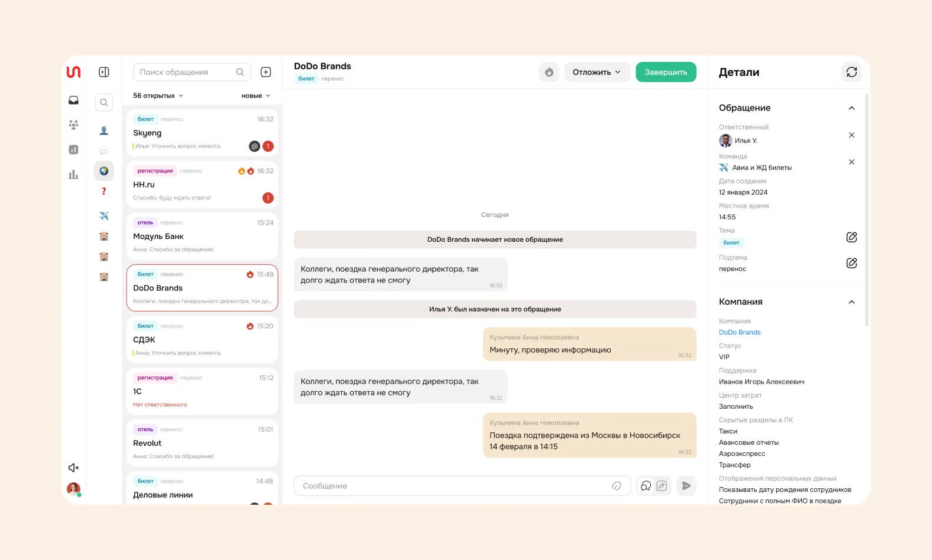932x560 pixels.
Task: Click the 'Минуту, проверяю информацию' message bubble
Action: click(x=590, y=344)
